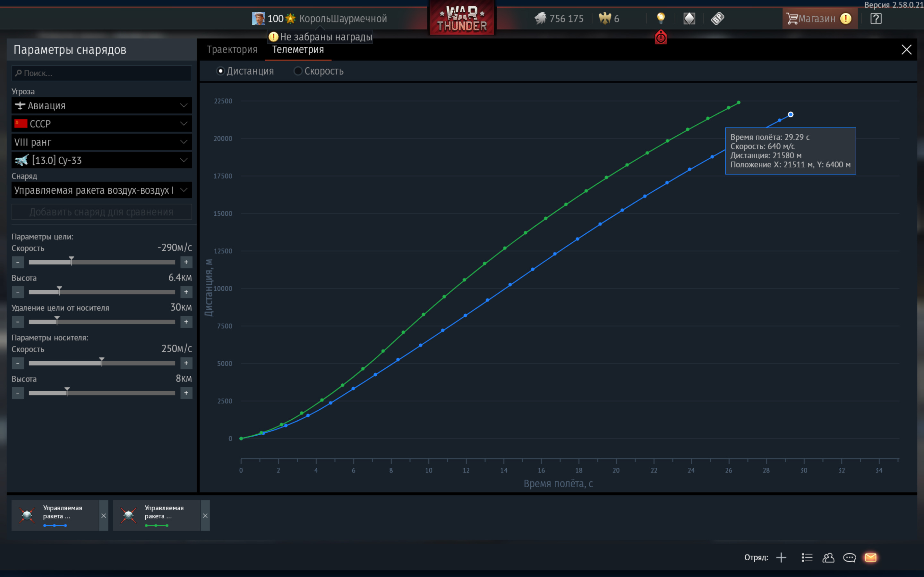Click the target Высота slider track
The width and height of the screenshot is (924, 577).
click(102, 292)
